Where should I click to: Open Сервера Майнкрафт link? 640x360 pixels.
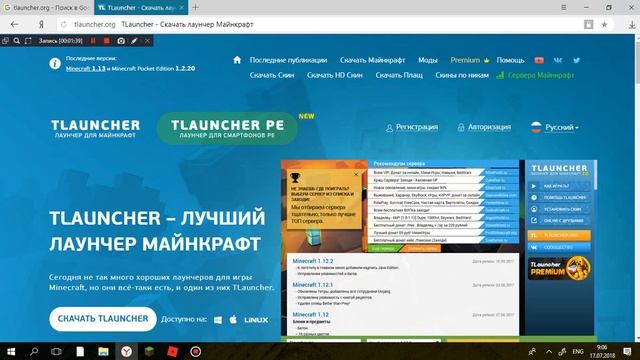point(535,75)
